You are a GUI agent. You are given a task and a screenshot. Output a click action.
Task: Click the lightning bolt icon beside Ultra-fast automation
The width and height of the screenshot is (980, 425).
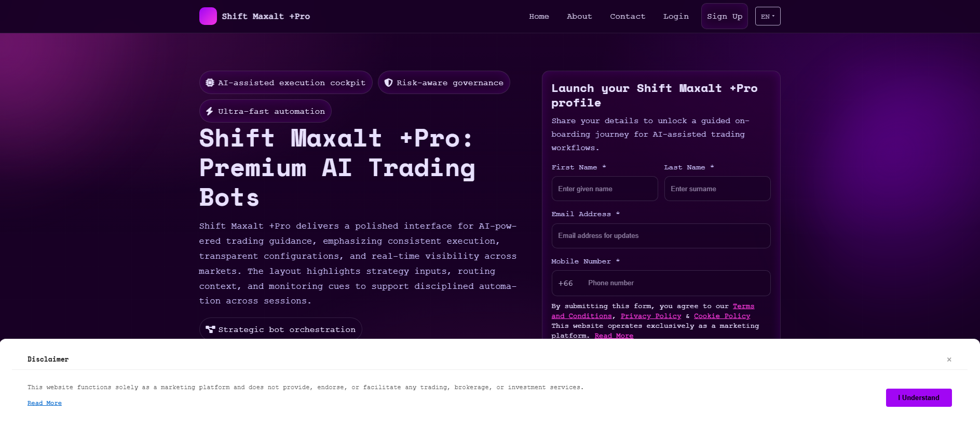[x=210, y=111]
